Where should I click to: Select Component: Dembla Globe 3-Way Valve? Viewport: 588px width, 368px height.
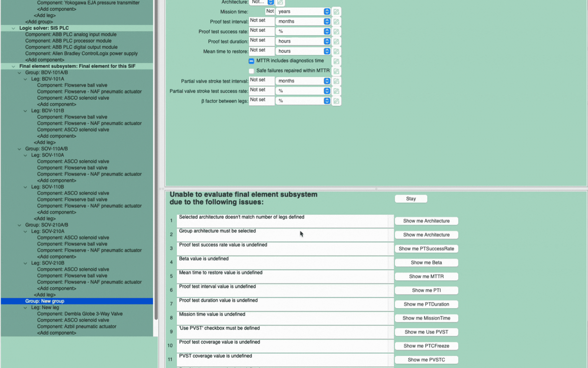80,314
